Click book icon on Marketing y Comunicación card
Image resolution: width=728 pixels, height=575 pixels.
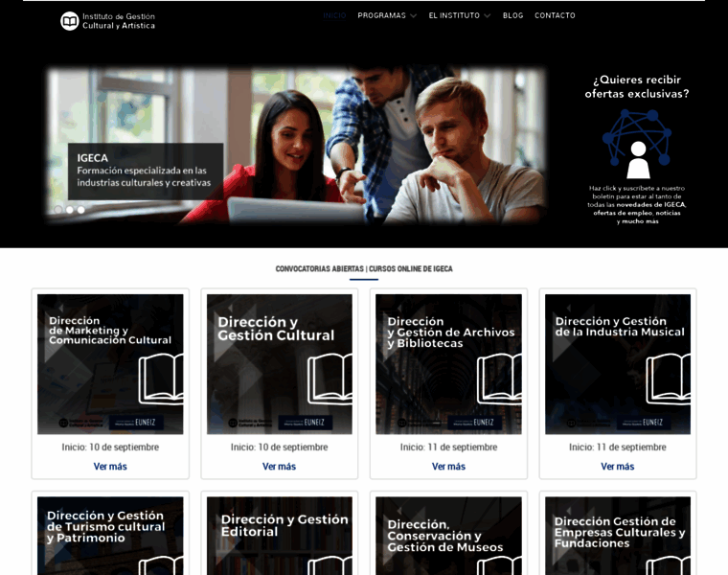point(161,379)
